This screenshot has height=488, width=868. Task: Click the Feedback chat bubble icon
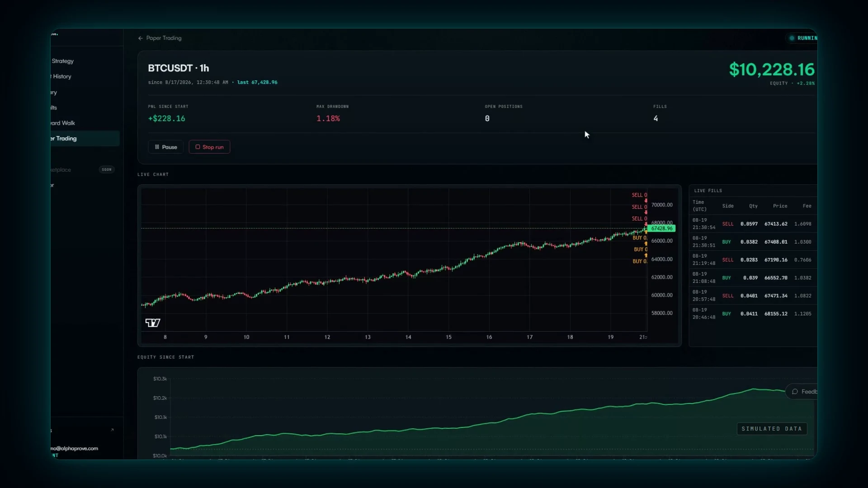795,392
